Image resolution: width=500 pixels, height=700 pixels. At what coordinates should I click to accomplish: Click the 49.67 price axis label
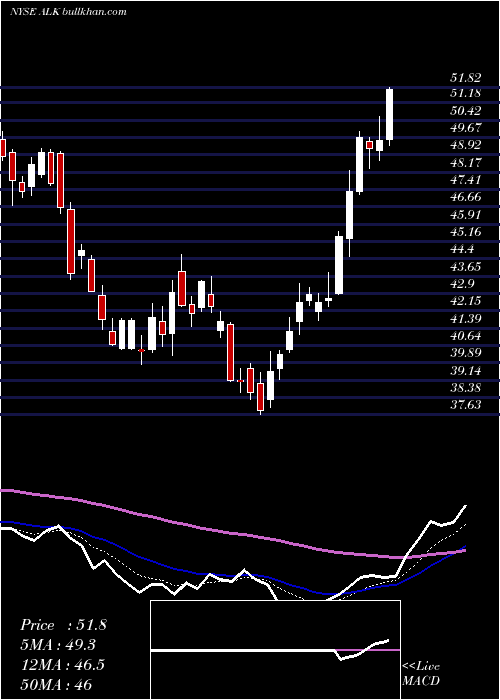[x=466, y=128]
